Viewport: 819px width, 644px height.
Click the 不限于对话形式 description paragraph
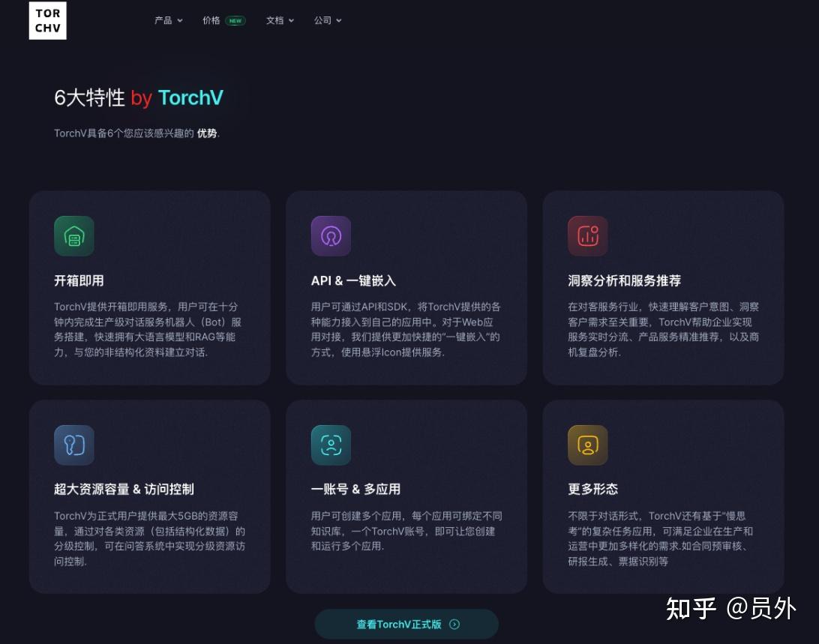click(660, 538)
